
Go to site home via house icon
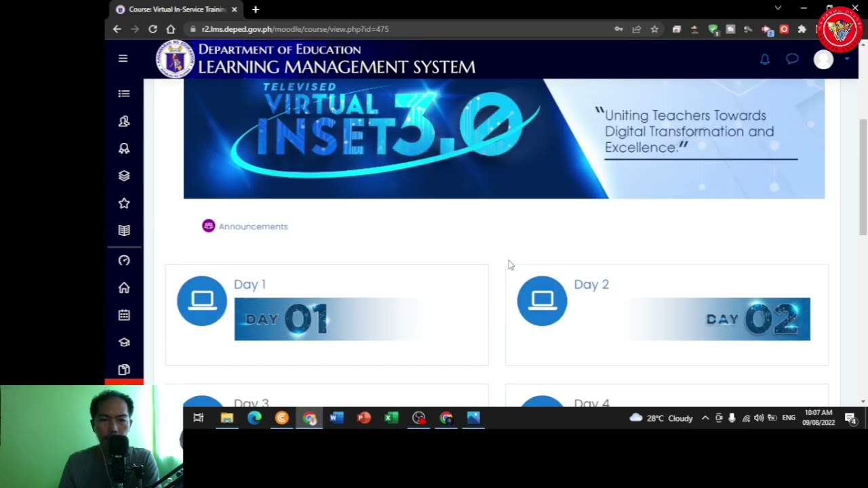point(124,287)
